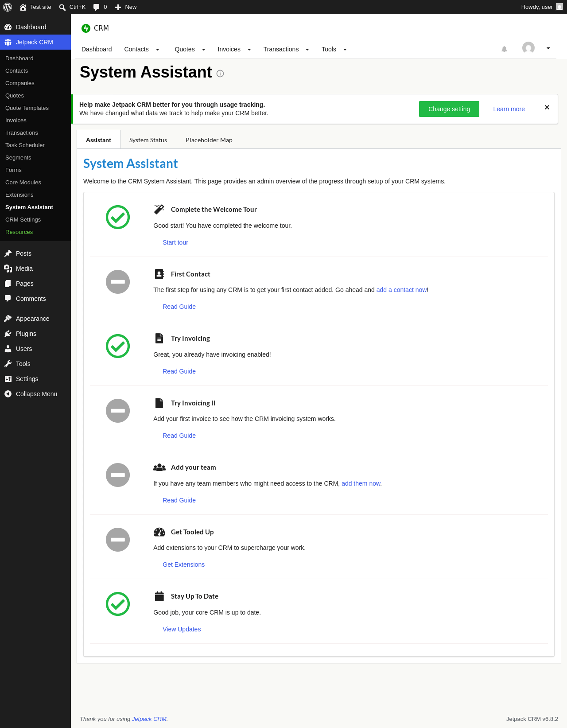The height and width of the screenshot is (728, 567).
Task: Open Settings via the sliders icon
Action: point(8,379)
